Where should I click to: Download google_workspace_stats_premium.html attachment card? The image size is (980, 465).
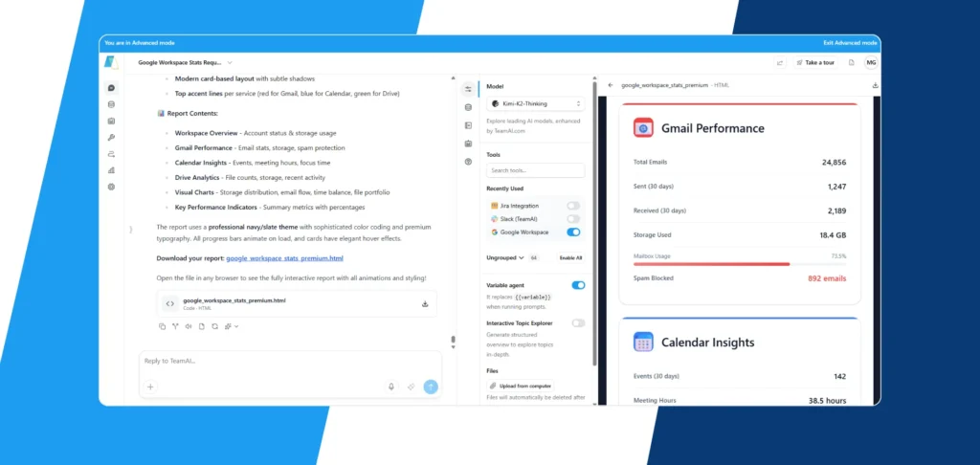pyautogui.click(x=425, y=304)
